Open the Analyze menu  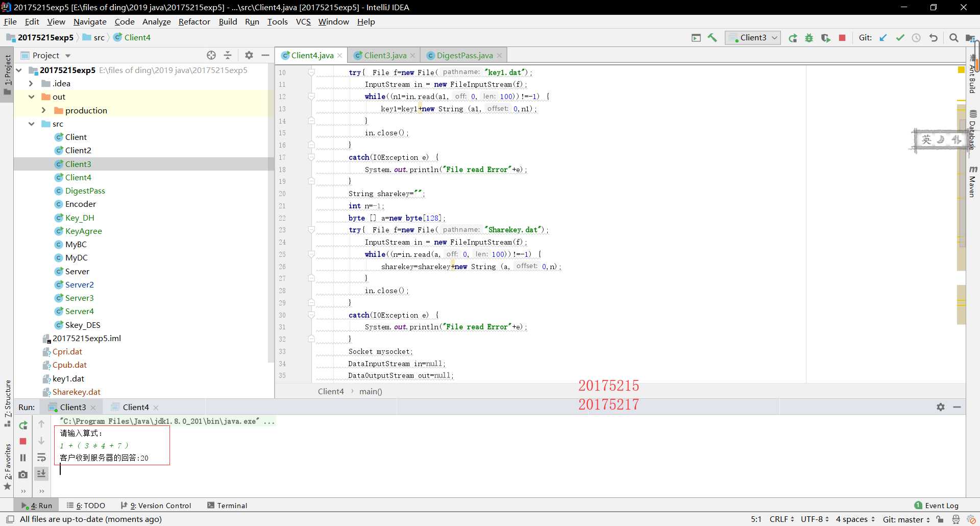(156, 21)
